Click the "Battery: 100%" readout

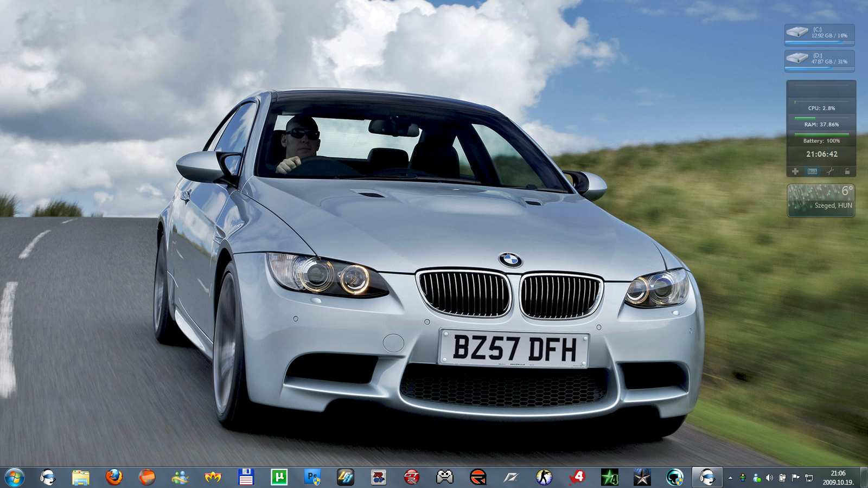point(822,141)
